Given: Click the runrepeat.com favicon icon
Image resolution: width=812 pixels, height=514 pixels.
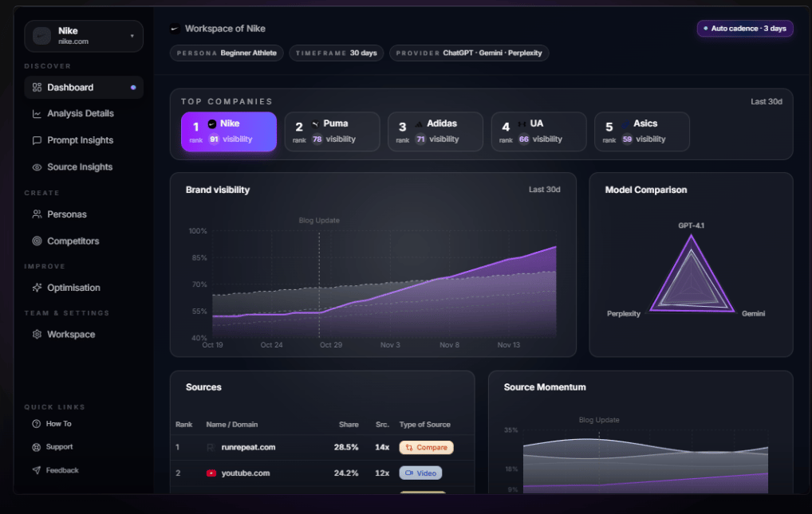Looking at the screenshot, I should (x=211, y=447).
